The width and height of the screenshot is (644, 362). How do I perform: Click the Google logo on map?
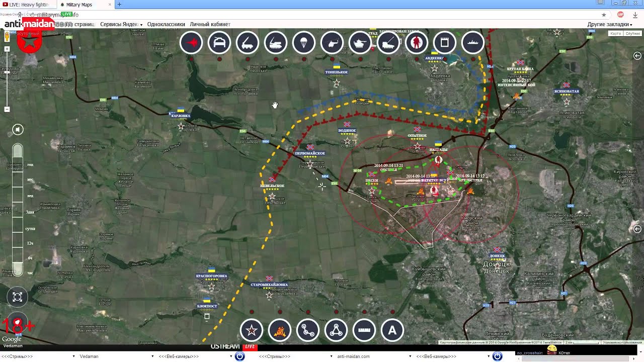pos(12,339)
